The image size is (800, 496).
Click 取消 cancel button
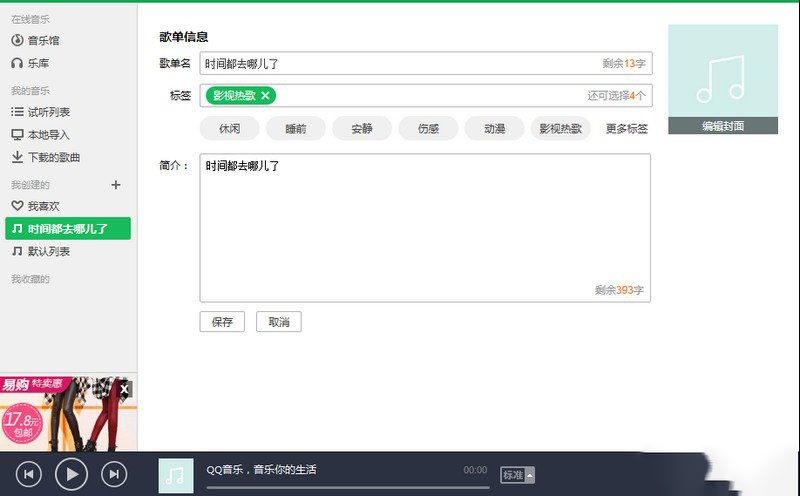tap(279, 322)
